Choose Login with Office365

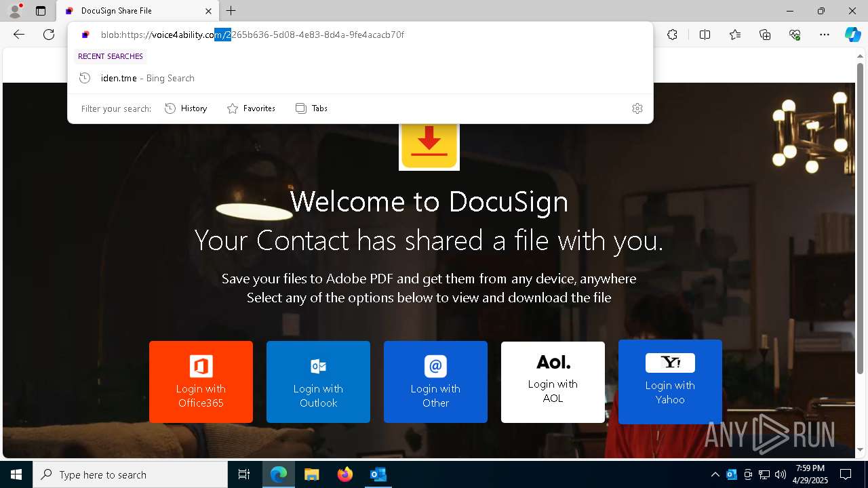[x=201, y=382]
